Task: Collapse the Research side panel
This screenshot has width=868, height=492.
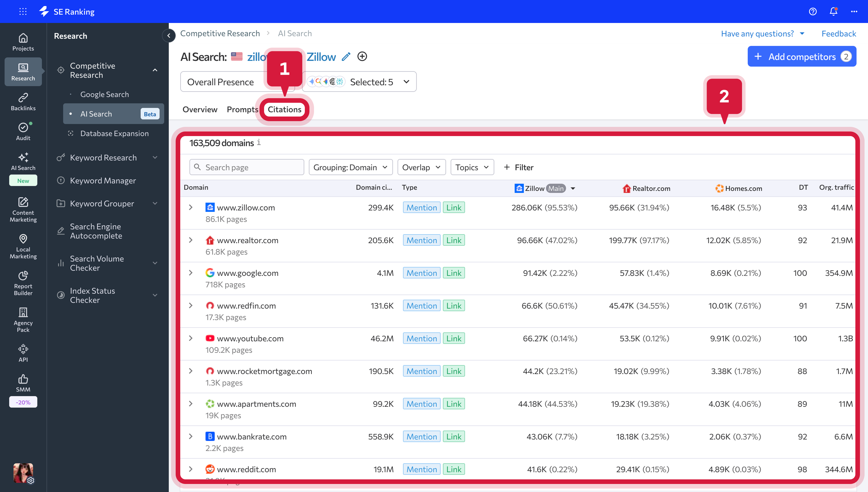Action: pyautogui.click(x=168, y=36)
